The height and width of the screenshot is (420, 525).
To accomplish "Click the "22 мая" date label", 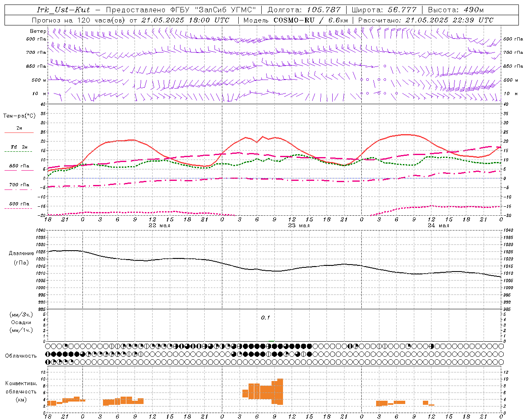I will click(x=159, y=226).
